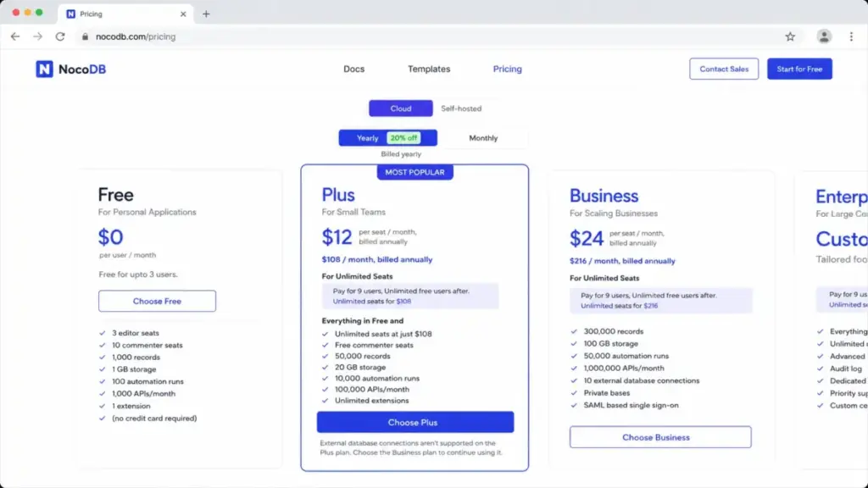The image size is (868, 488).
Task: Click '300,000 records' in Business plan
Action: [614, 331]
